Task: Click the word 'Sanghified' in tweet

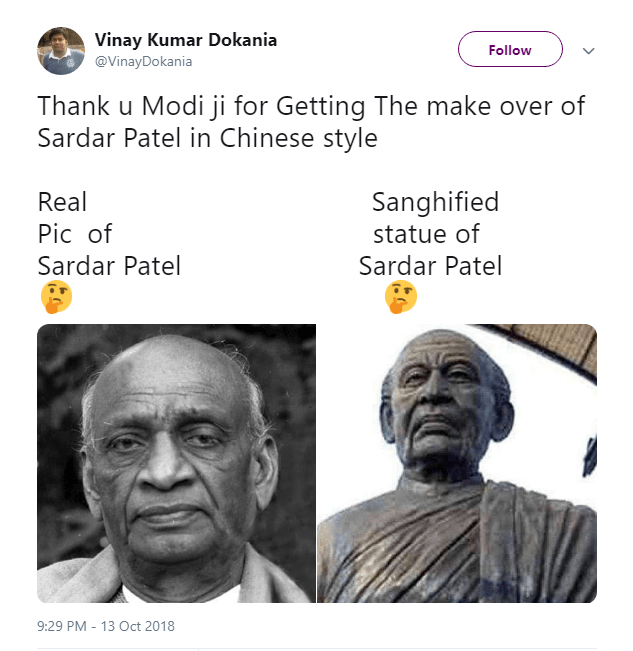Action: click(435, 202)
